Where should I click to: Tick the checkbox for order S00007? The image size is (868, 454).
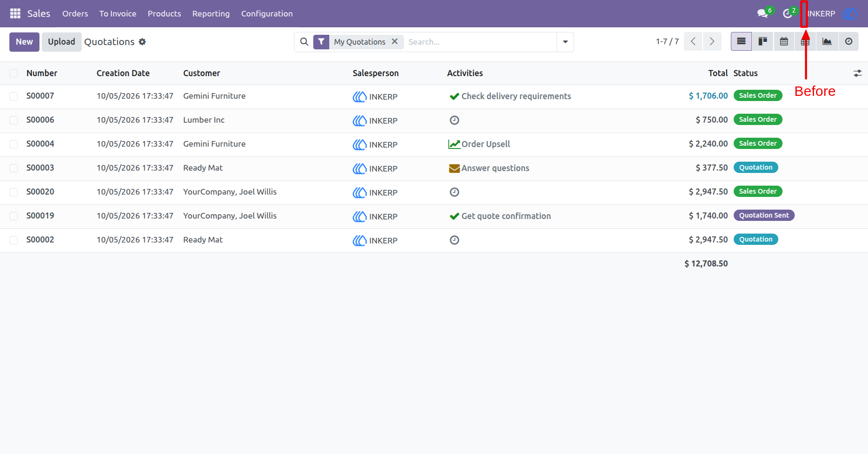click(x=14, y=96)
